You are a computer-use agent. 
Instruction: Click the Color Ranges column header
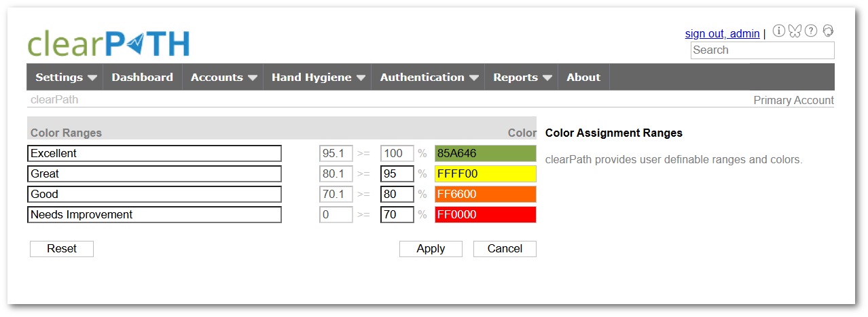coord(66,133)
